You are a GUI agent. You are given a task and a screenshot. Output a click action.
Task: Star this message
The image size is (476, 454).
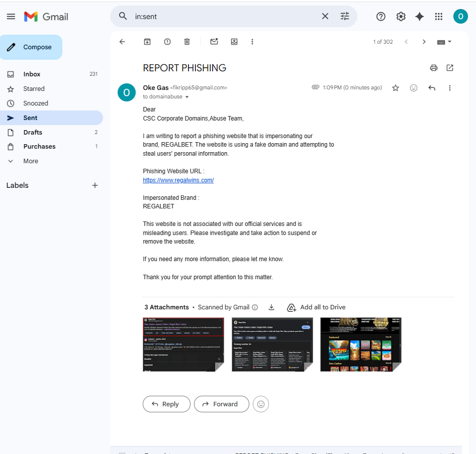point(395,88)
